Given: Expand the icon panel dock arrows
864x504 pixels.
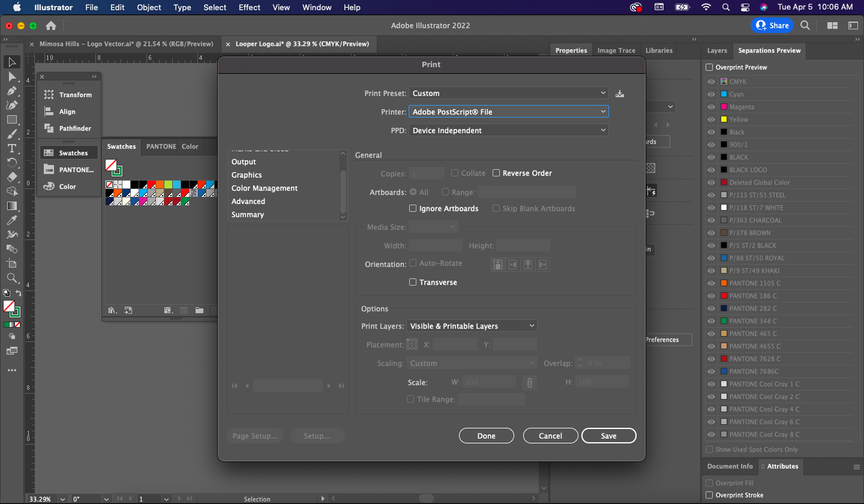Looking at the screenshot, I should pos(94,77).
